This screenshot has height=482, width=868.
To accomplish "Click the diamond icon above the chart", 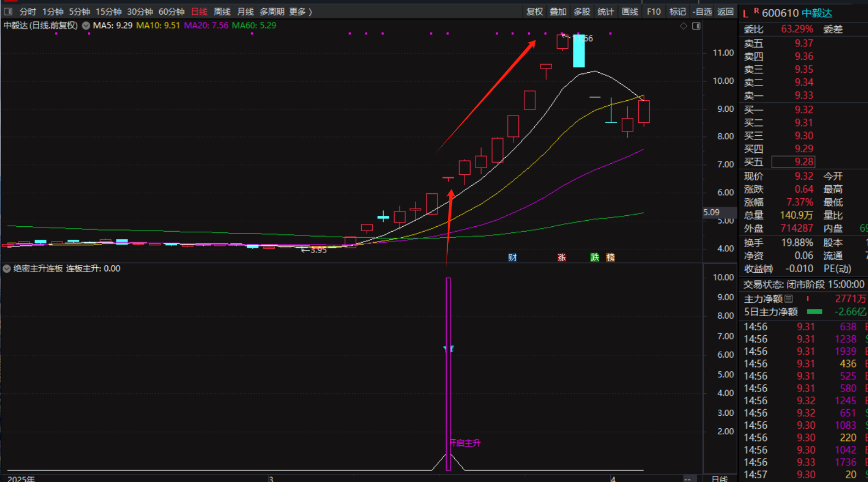I will click(x=684, y=26).
